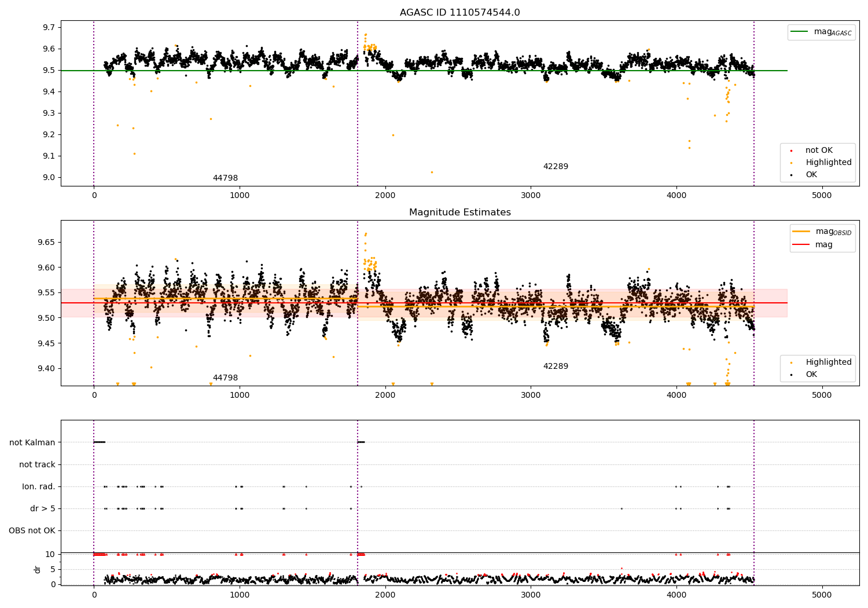868x608 pixels.
Task: Click "3000" x-axis tick under Magnitude Estimates plot
Action: tap(531, 395)
